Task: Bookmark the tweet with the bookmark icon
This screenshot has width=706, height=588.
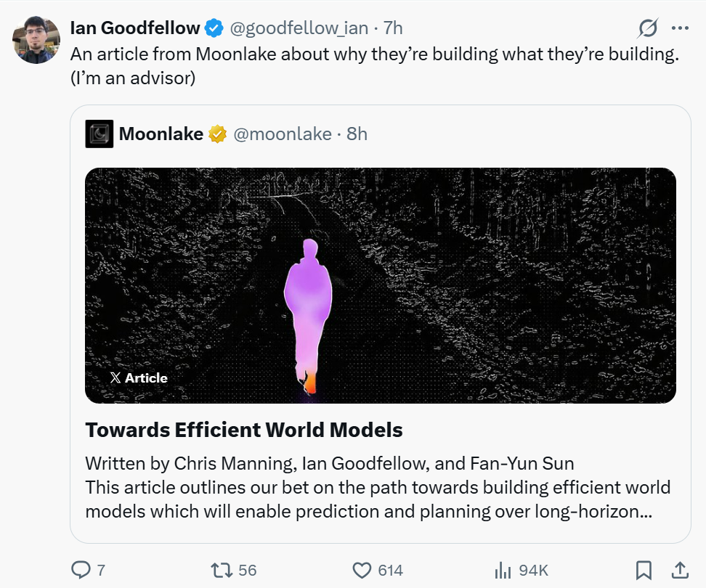Action: coord(645,569)
